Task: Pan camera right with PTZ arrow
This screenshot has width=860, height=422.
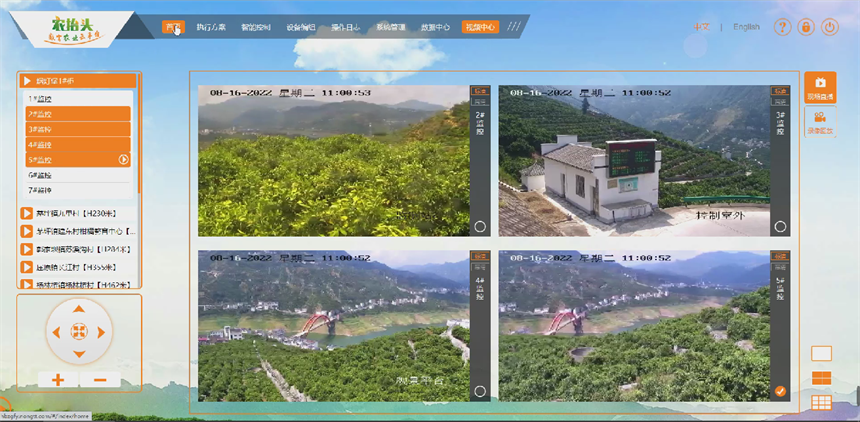Action: coord(103,331)
